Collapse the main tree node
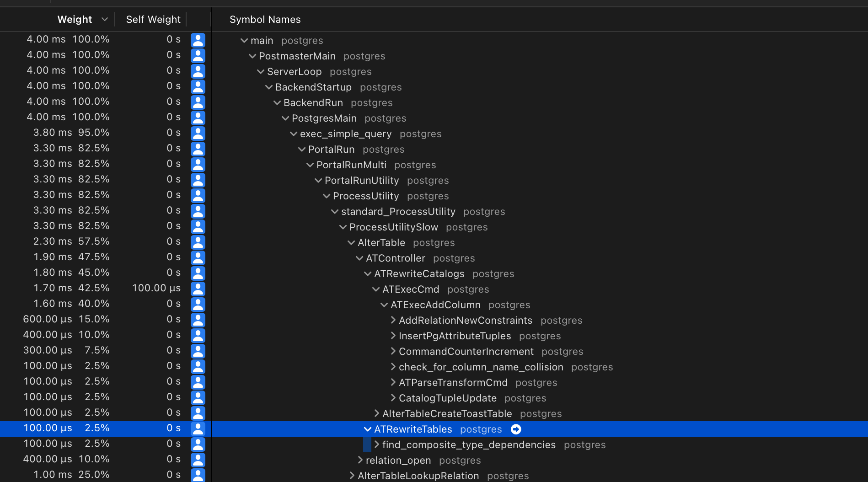The image size is (868, 482). pyautogui.click(x=244, y=40)
